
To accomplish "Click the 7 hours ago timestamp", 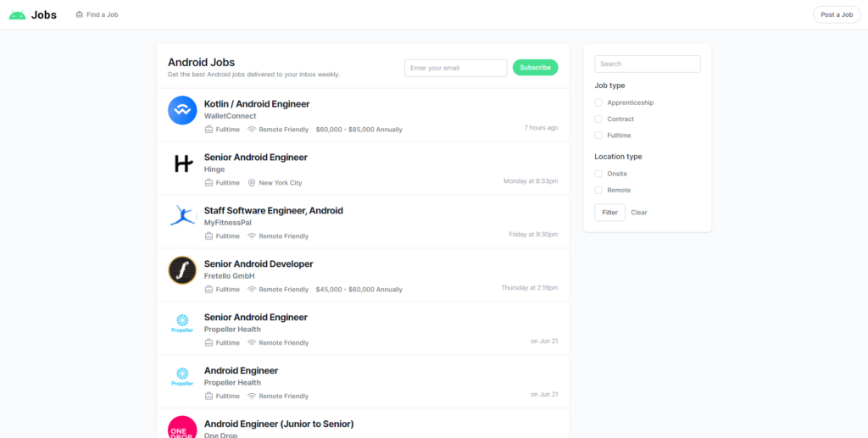I will 541,128.
